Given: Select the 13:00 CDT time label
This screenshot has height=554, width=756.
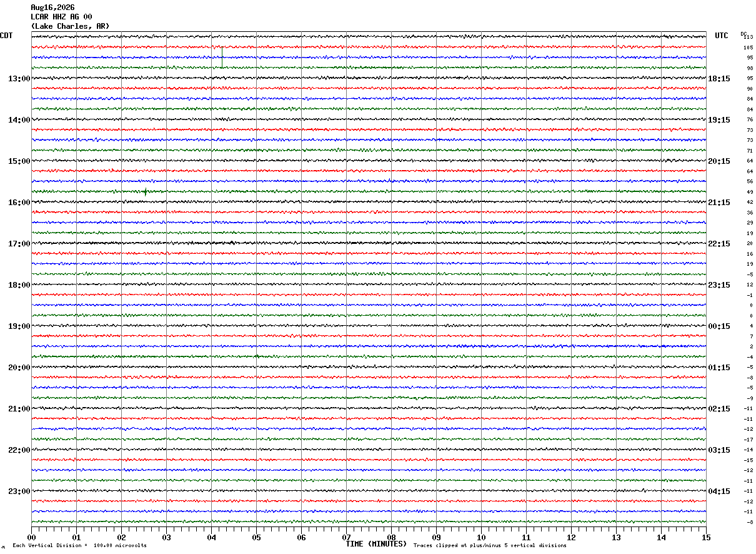Looking at the screenshot, I should pos(19,79).
